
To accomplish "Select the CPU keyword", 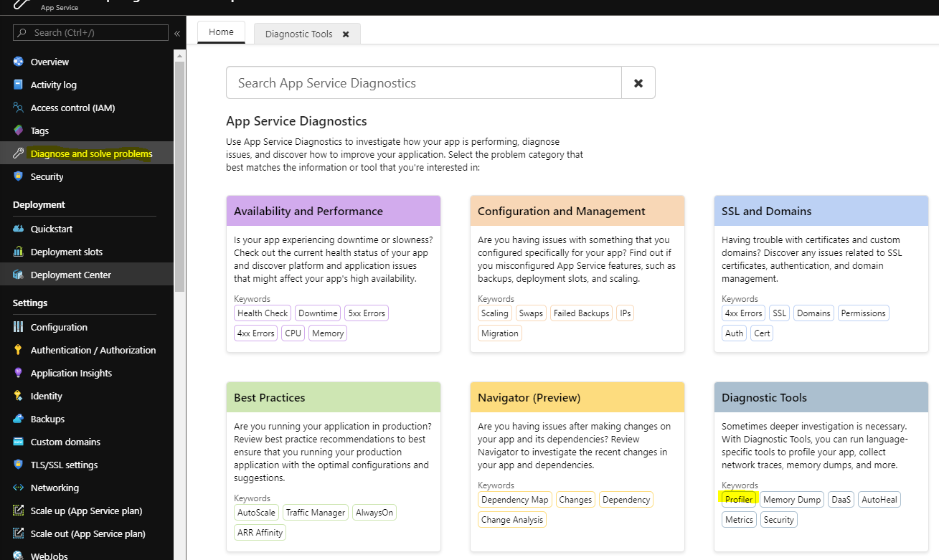I will [293, 333].
